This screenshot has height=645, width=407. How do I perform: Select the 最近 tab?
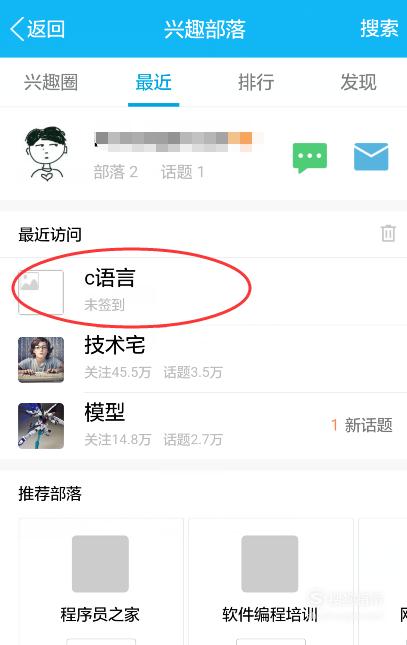153,82
